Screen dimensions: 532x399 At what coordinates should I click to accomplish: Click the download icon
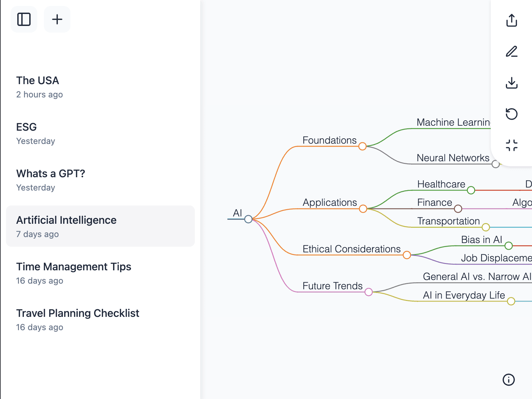tap(511, 83)
